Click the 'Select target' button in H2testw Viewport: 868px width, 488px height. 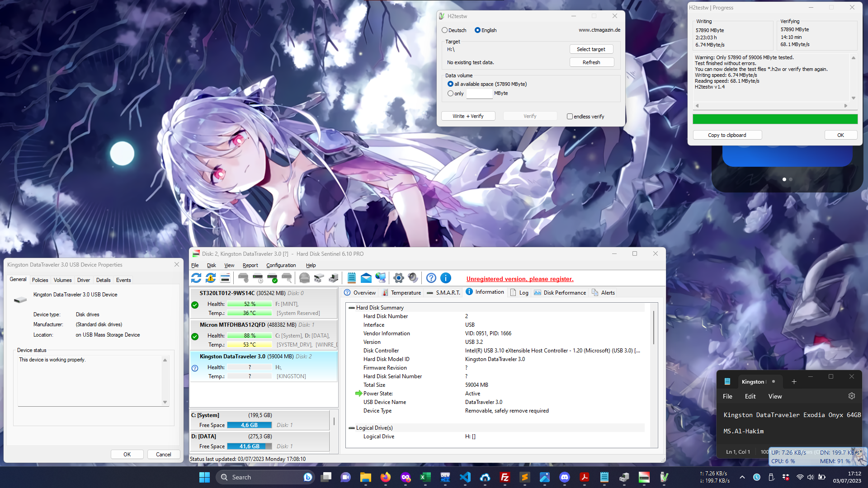tap(591, 49)
